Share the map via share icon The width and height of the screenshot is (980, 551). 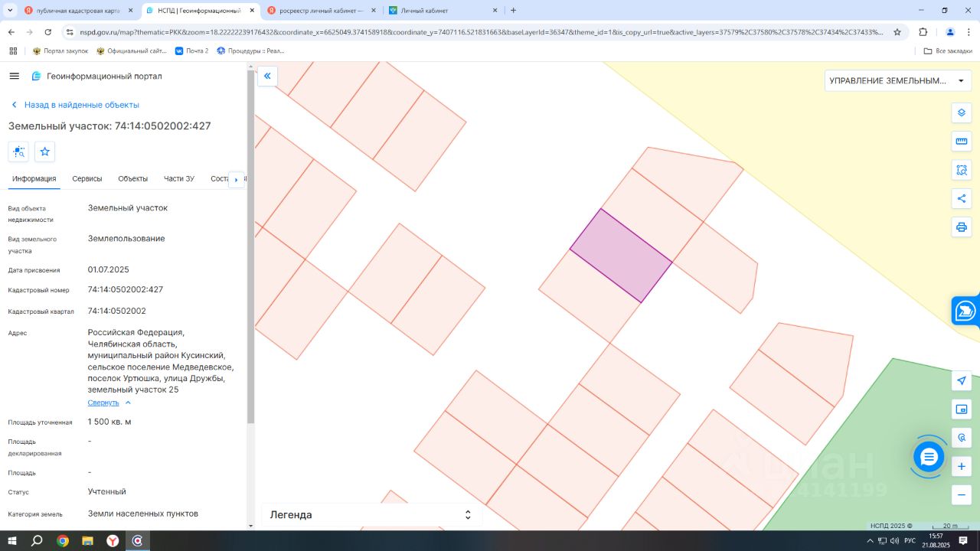pyautogui.click(x=962, y=199)
